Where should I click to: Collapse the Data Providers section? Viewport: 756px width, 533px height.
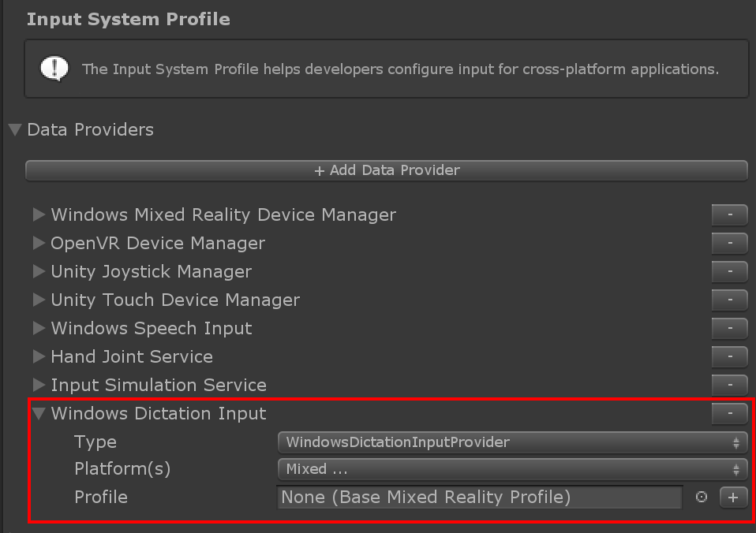coord(15,129)
